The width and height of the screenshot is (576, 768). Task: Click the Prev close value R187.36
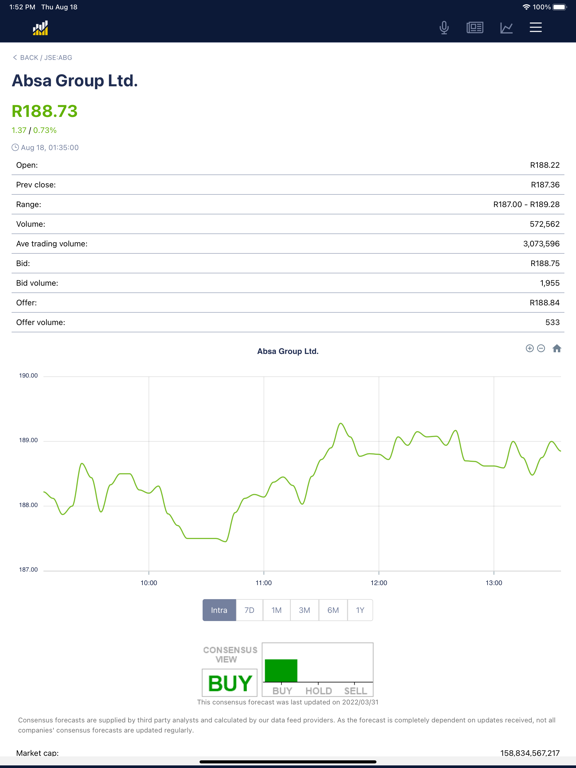[545, 185]
